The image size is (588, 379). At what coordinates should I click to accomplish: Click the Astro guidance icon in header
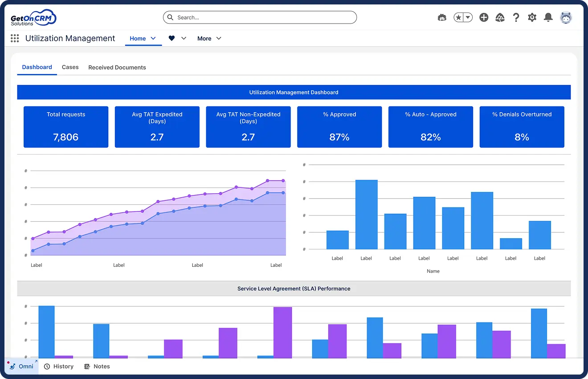coord(442,17)
